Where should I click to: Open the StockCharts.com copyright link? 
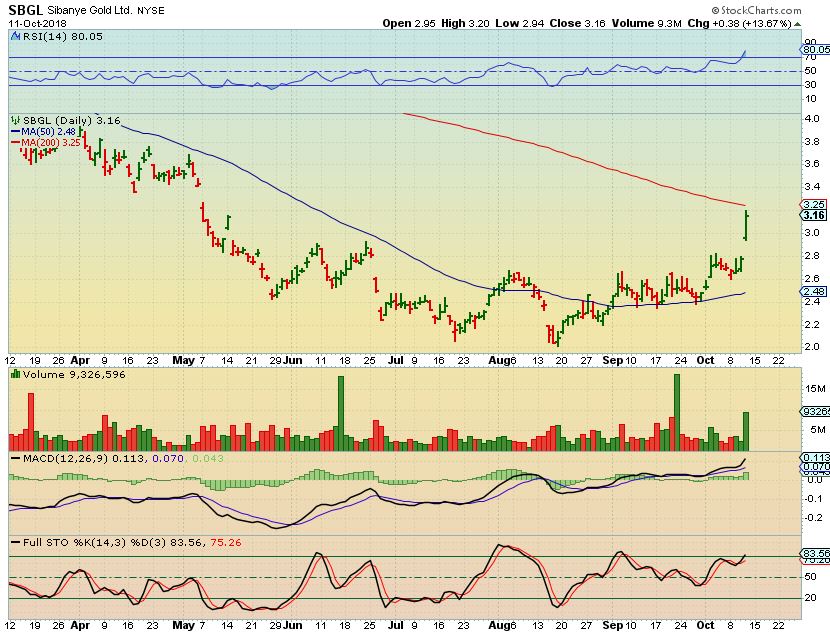[756, 10]
